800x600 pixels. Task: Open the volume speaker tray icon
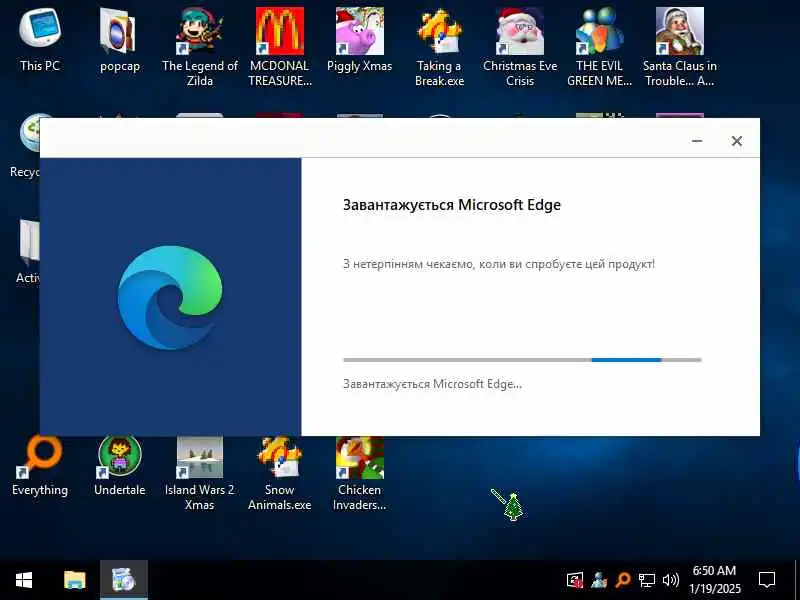tap(670, 580)
